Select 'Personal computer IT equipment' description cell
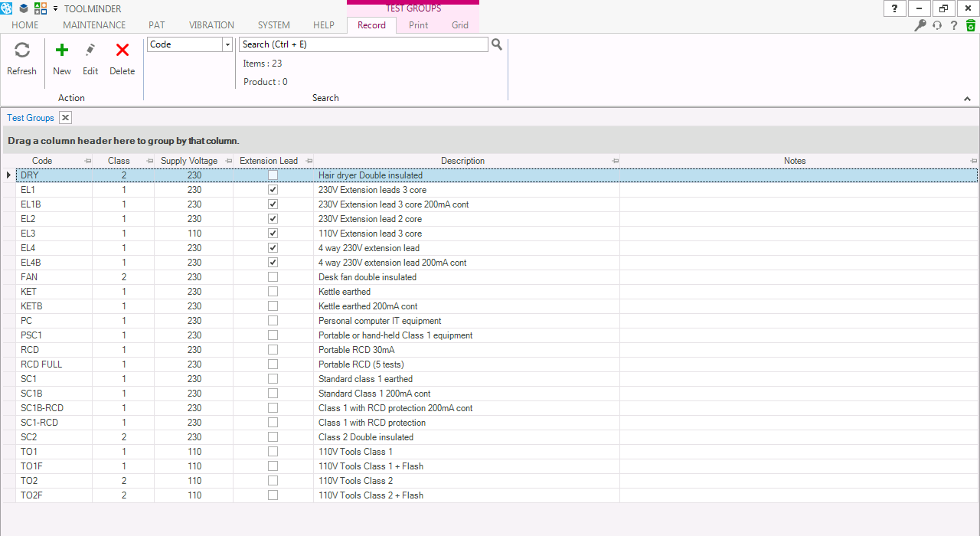Image resolution: width=980 pixels, height=536 pixels. tap(466, 321)
